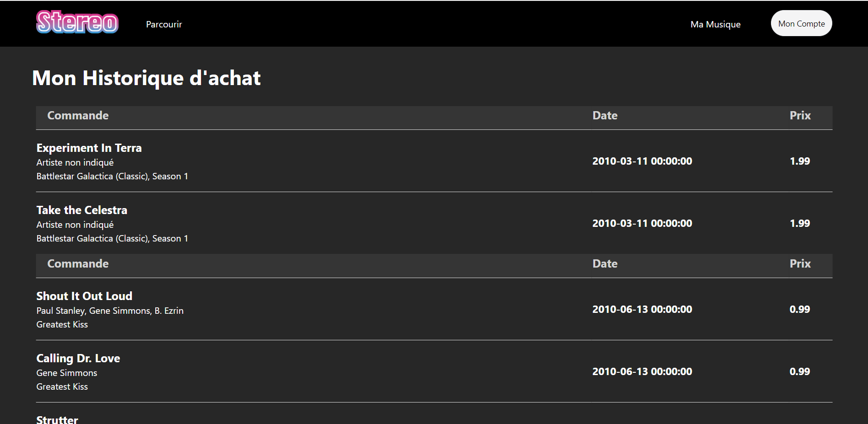Go to Ma Musique section
This screenshot has width=868, height=424.
coord(715,24)
